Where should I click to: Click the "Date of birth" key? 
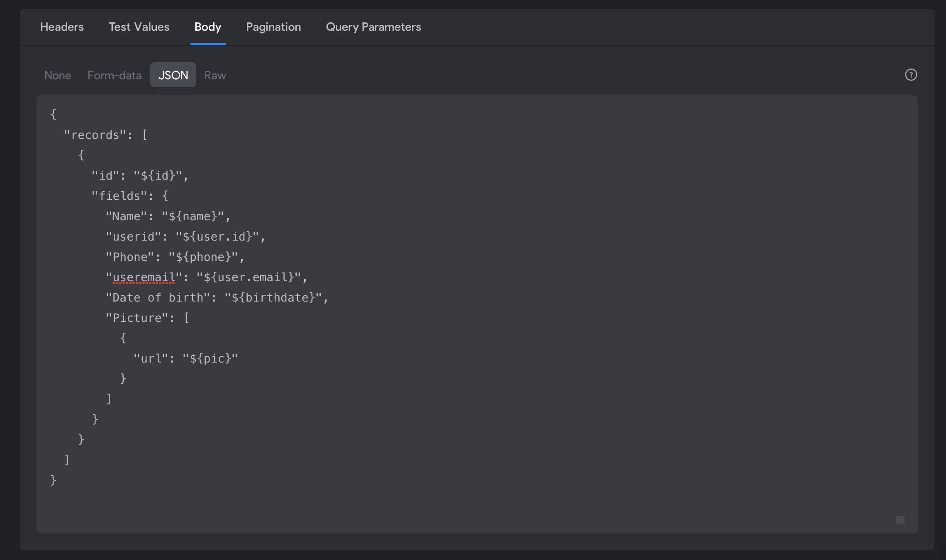[158, 297]
